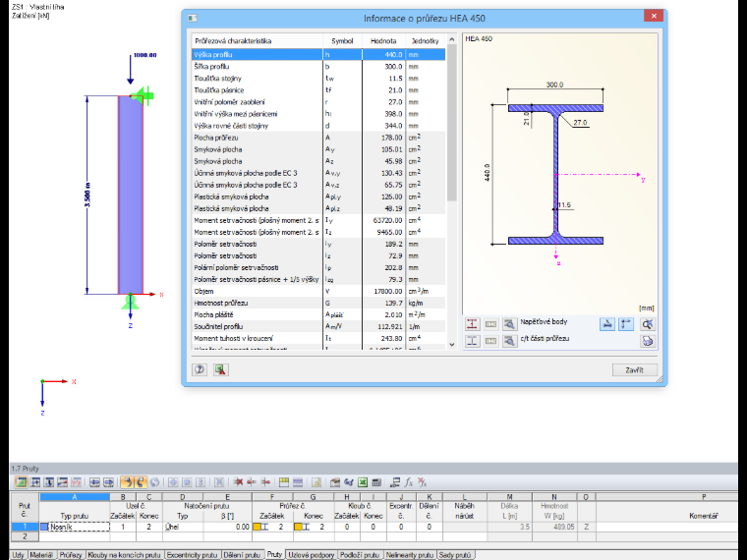
Task: Select row header 2 in the members table
Action: (25, 536)
